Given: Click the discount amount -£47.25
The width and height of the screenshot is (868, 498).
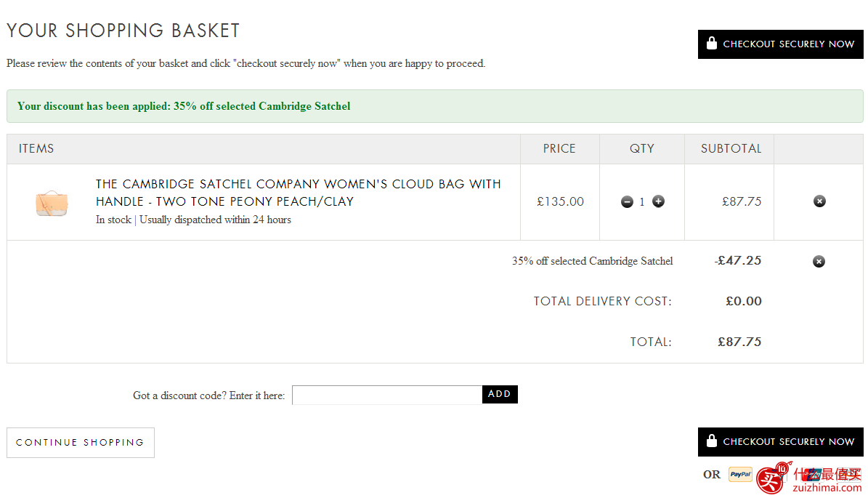Looking at the screenshot, I should (738, 260).
